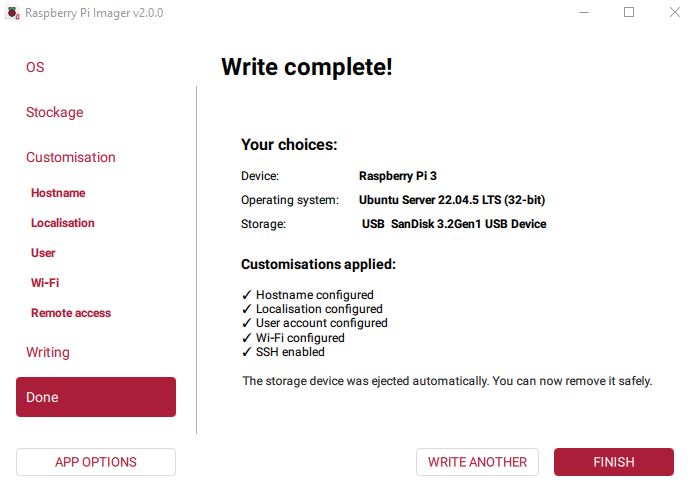Open the Wi-Fi customisation sub-step
This screenshot has width=691, height=485.
(45, 283)
